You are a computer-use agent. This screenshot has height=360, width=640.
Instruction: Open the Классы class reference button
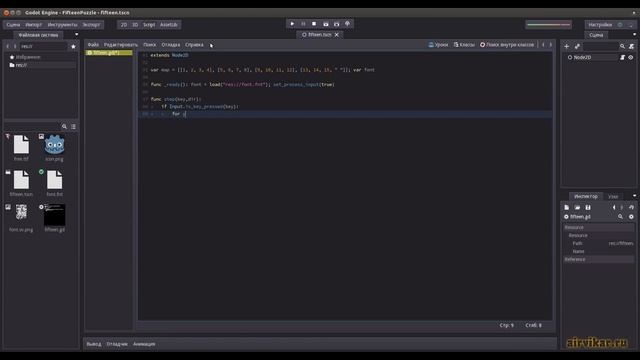tap(464, 45)
